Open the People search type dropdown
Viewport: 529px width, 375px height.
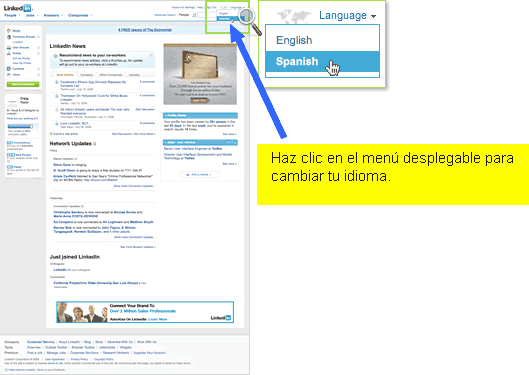tap(187, 15)
